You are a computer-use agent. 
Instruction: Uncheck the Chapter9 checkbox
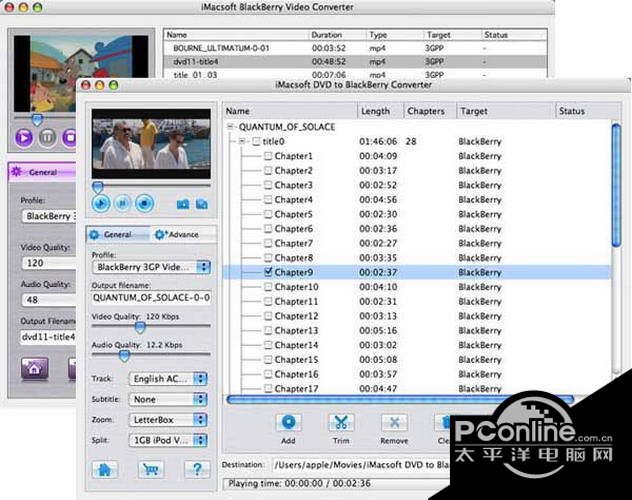(268, 272)
